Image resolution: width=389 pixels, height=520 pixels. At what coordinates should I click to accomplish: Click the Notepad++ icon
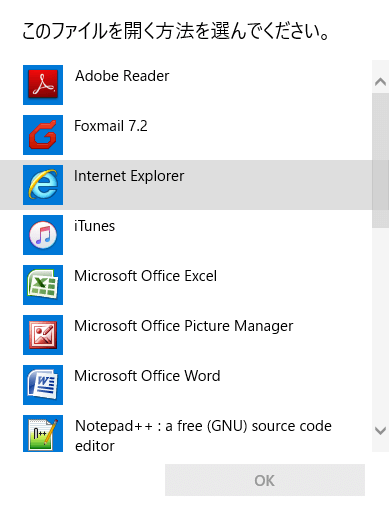click(x=43, y=433)
